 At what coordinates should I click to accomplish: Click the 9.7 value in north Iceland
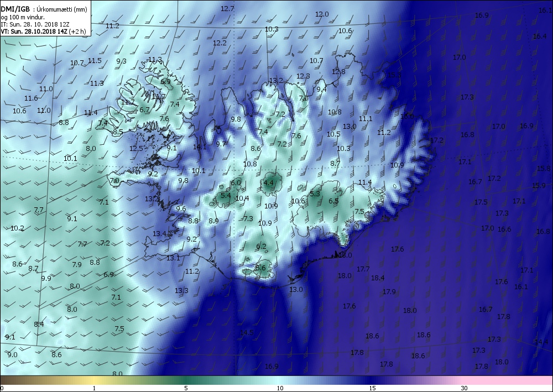221,144
